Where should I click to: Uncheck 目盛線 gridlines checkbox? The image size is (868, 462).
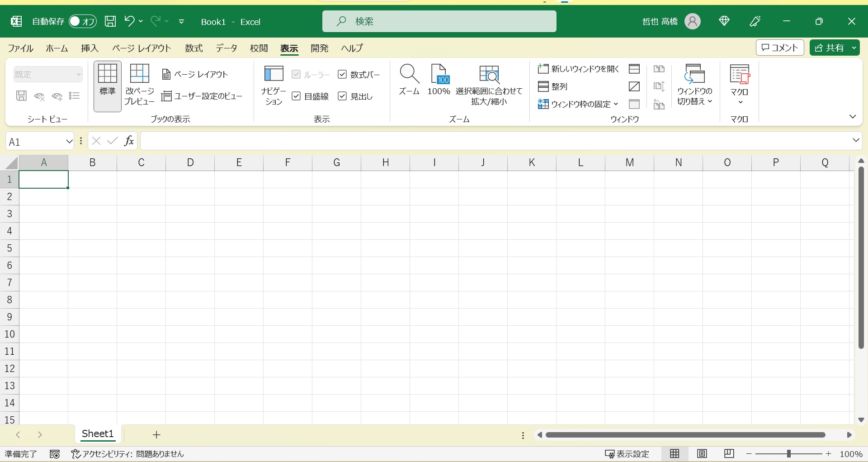click(x=296, y=96)
